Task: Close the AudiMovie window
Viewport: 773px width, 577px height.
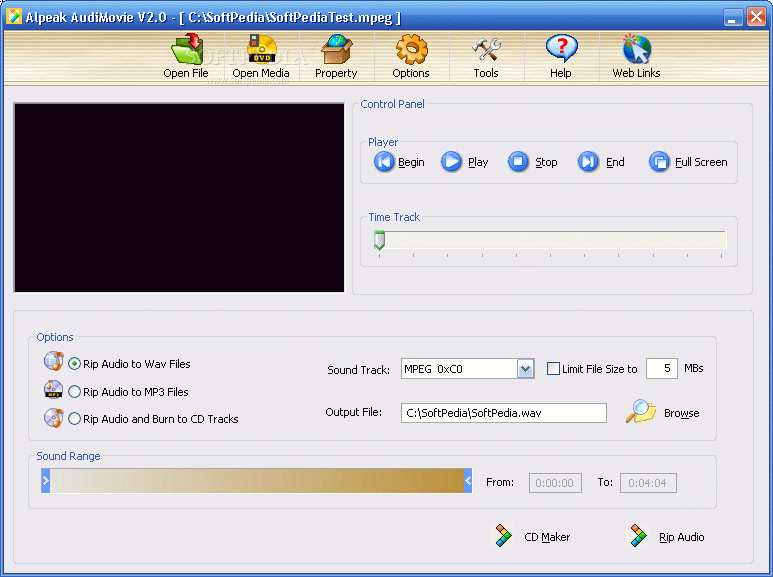Action: [756, 17]
